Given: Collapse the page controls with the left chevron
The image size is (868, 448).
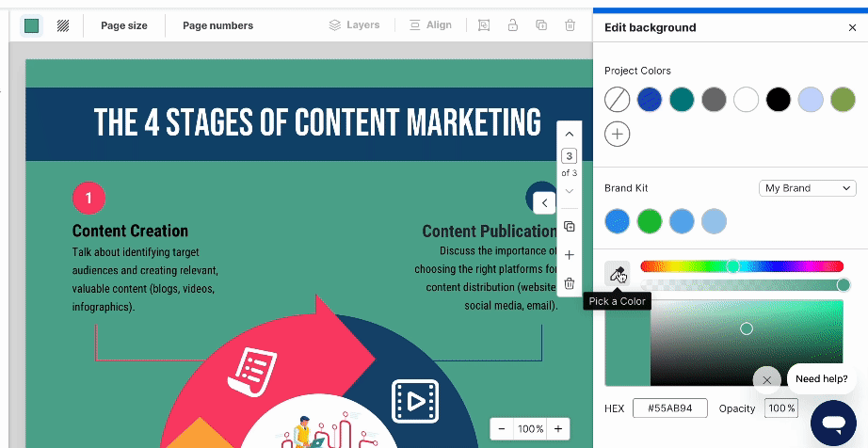Looking at the screenshot, I should pos(544,202).
